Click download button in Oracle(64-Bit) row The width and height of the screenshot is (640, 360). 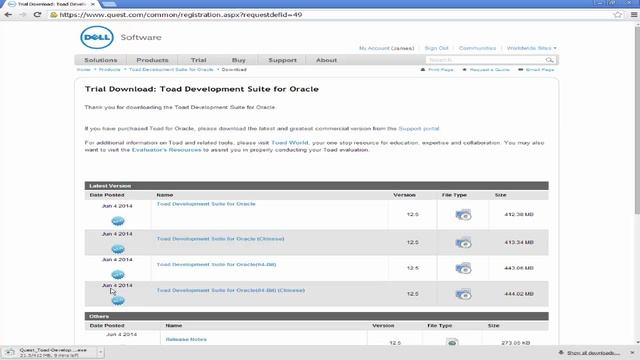[118, 274]
